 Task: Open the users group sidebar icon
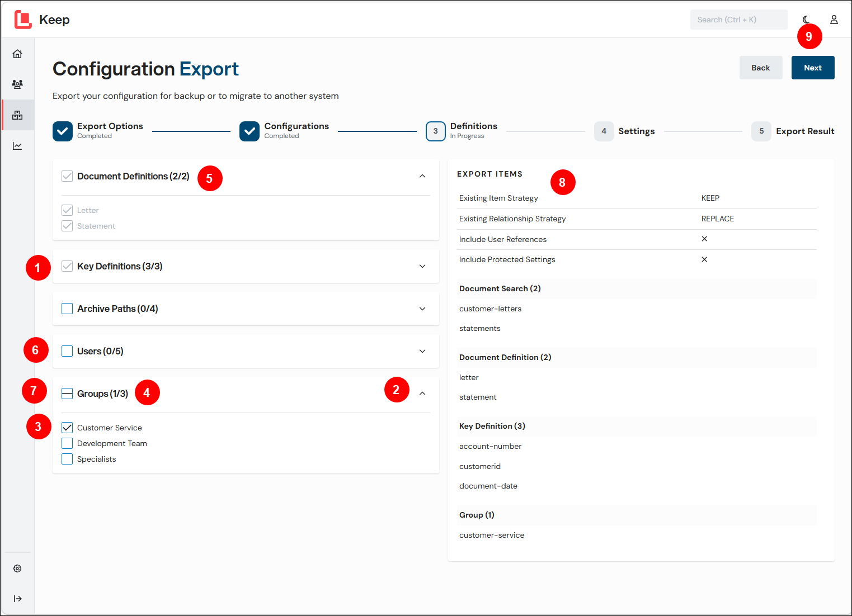click(17, 84)
